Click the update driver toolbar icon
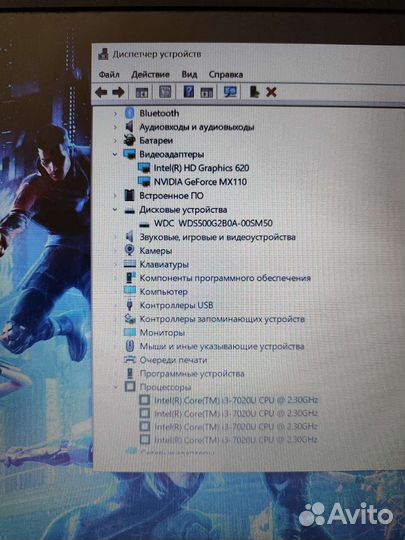This screenshot has height=540, width=405. coord(254,92)
